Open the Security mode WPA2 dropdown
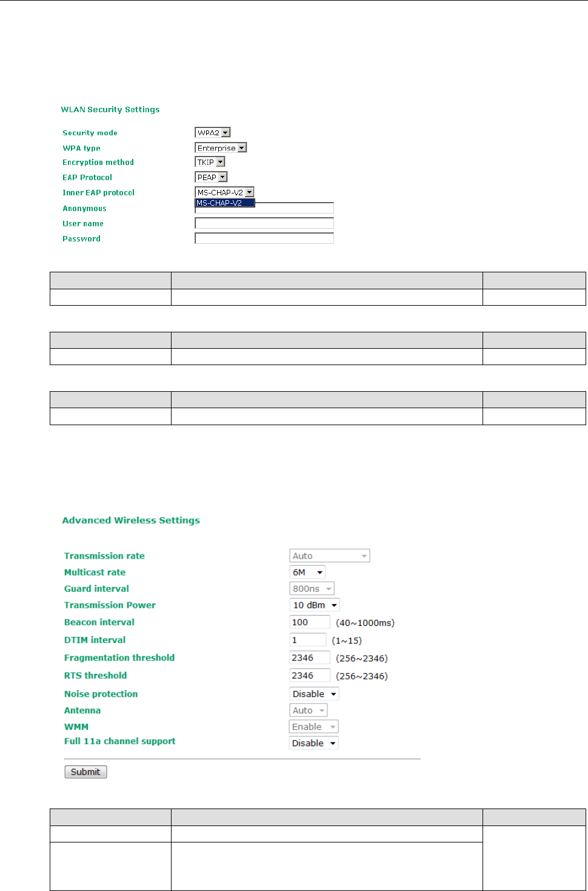This screenshot has height=891, width=588. coord(213,132)
